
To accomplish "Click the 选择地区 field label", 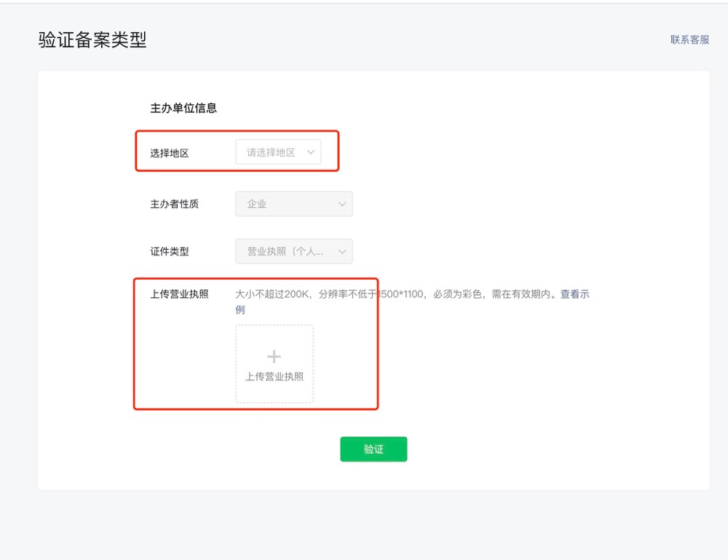I will 170,153.
